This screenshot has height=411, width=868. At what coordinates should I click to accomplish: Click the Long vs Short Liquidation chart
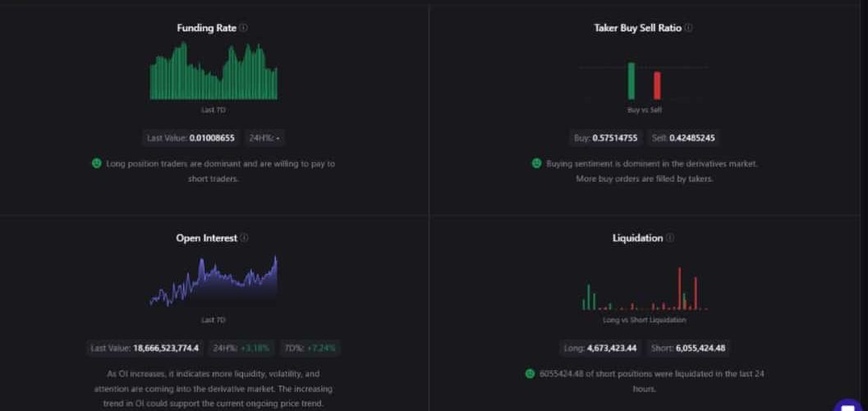tap(644, 290)
